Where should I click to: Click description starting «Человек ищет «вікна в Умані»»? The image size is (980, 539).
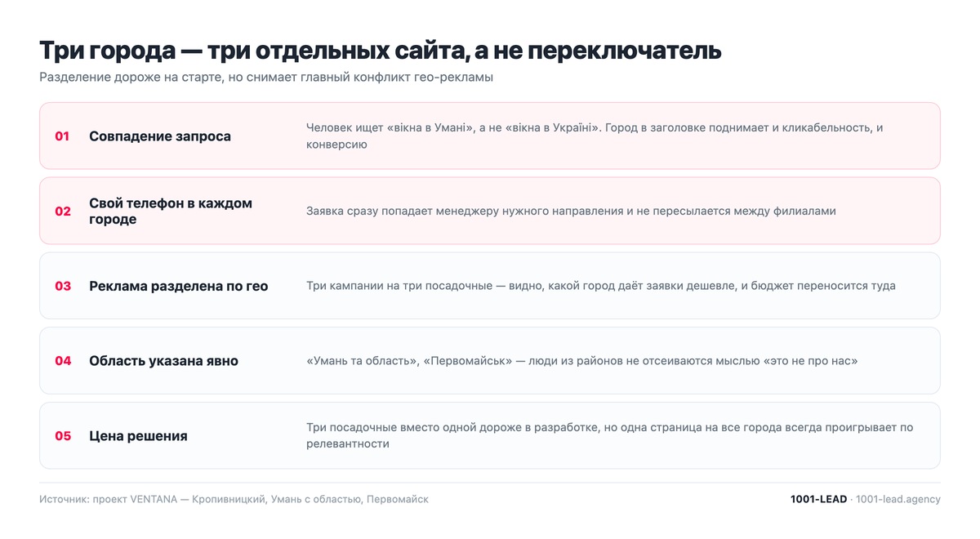click(x=595, y=136)
